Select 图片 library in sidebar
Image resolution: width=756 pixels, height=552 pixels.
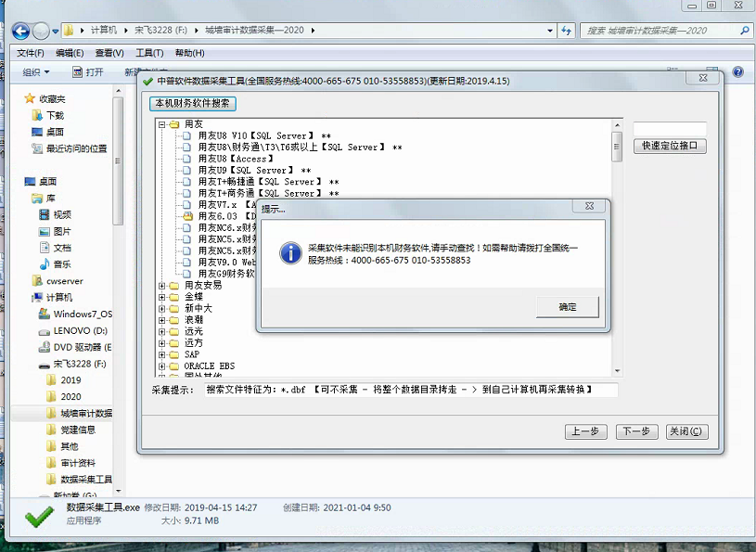[x=55, y=231]
